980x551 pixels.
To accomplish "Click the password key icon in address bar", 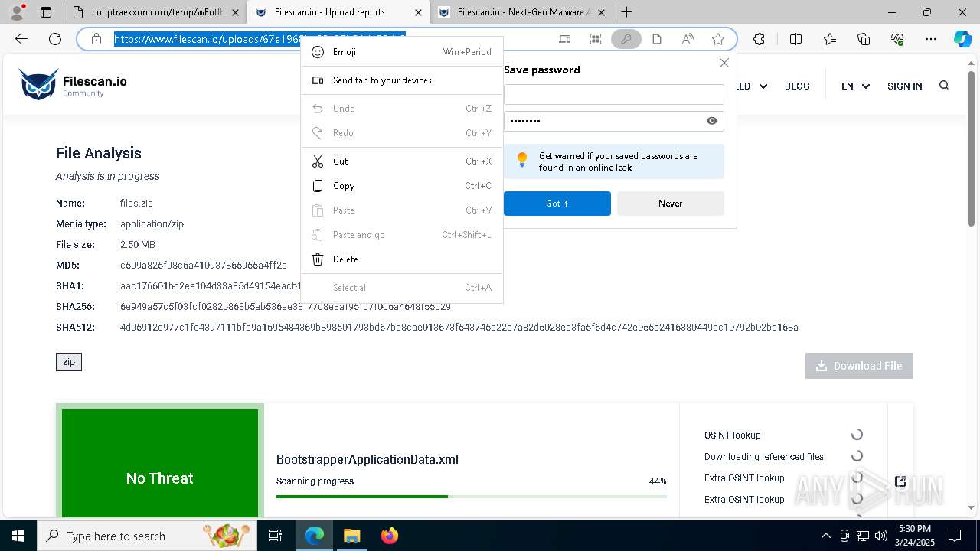I will (x=626, y=39).
